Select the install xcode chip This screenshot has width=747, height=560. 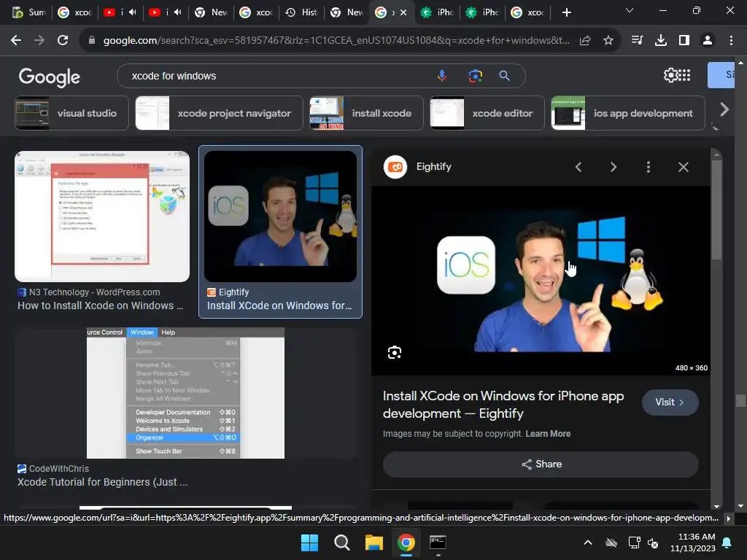366,113
